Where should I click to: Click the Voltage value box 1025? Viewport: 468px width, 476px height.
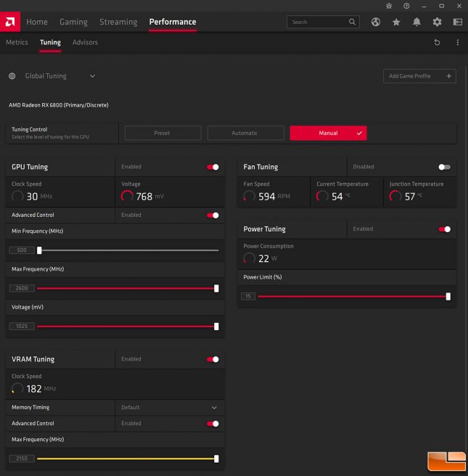(22, 327)
